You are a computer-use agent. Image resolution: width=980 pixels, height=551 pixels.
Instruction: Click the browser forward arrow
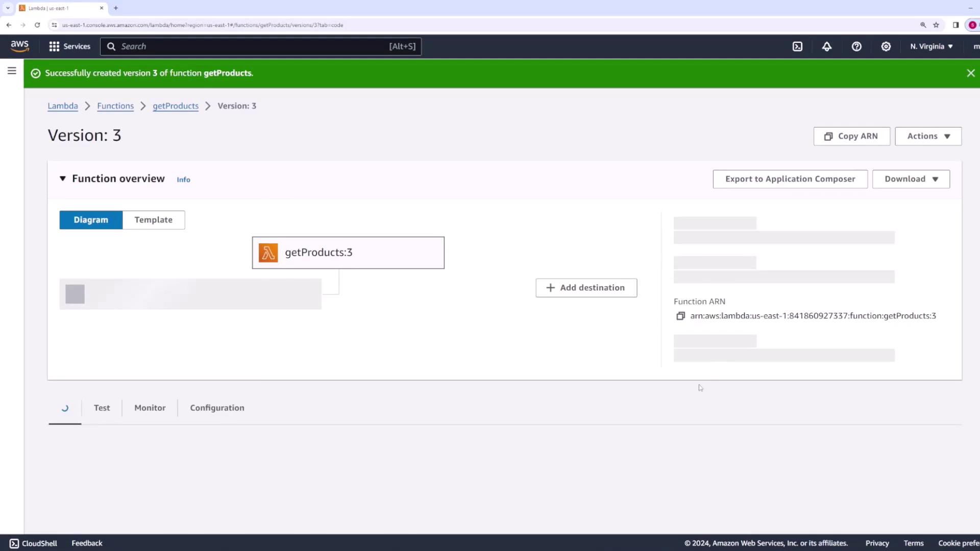tap(23, 25)
